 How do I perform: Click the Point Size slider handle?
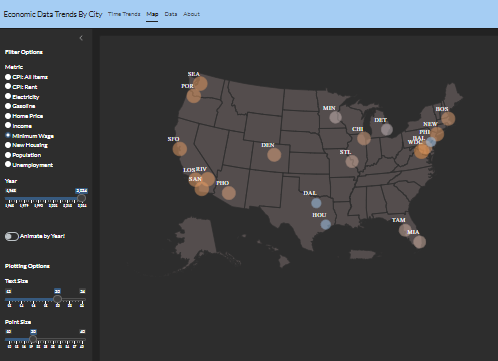tap(33, 339)
